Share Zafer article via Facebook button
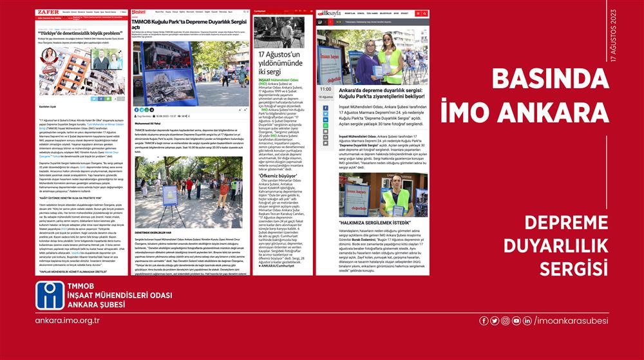Image resolution: width=644 pixels, height=360 pixels. 101,99
